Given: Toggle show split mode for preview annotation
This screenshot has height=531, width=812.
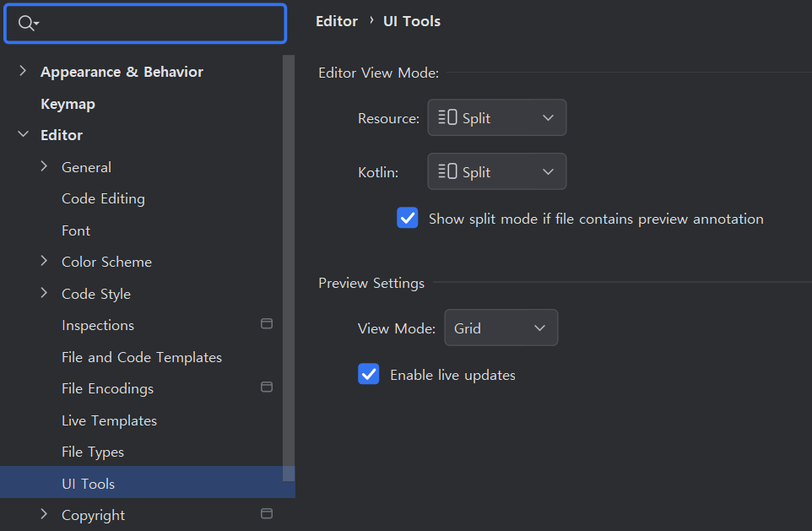Looking at the screenshot, I should pos(408,219).
